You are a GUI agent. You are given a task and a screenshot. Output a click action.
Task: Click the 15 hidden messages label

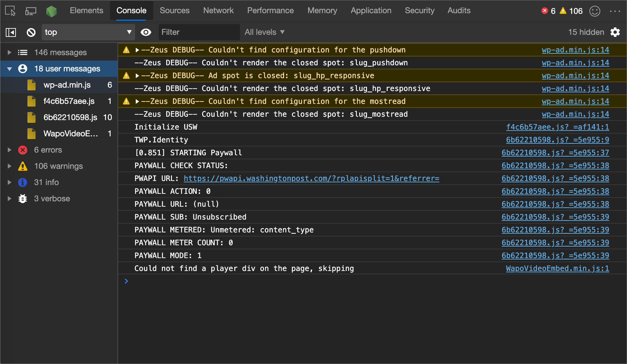tap(586, 32)
